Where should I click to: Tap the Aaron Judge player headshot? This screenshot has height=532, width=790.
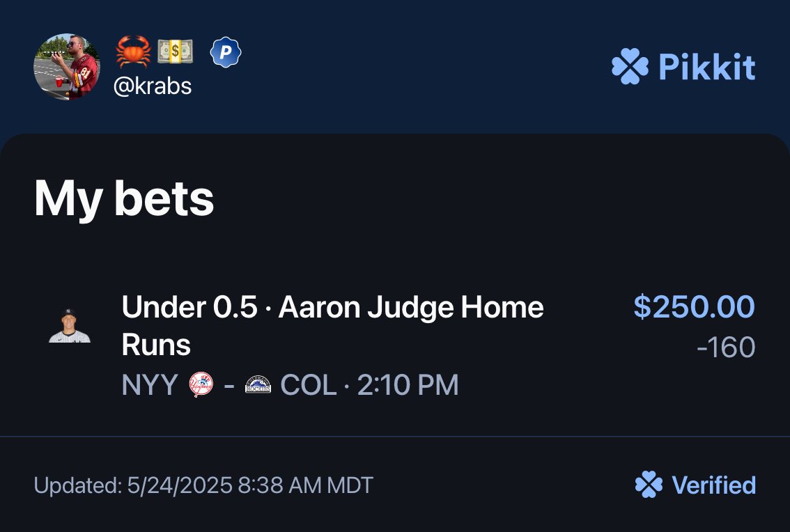(70, 326)
